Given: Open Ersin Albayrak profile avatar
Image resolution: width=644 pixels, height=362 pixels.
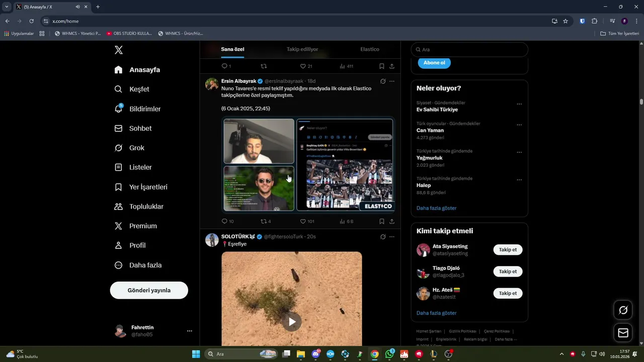Looking at the screenshot, I should (212, 84).
